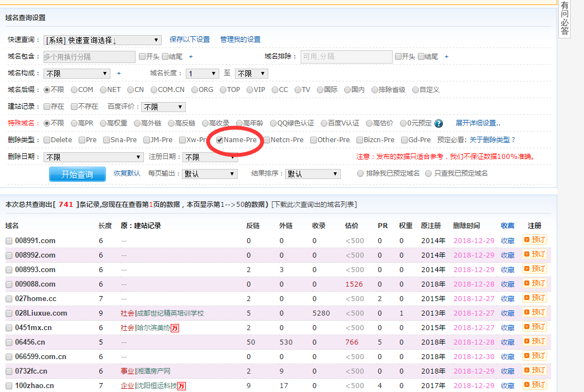Open the 关于删除类型 help link

493,140
